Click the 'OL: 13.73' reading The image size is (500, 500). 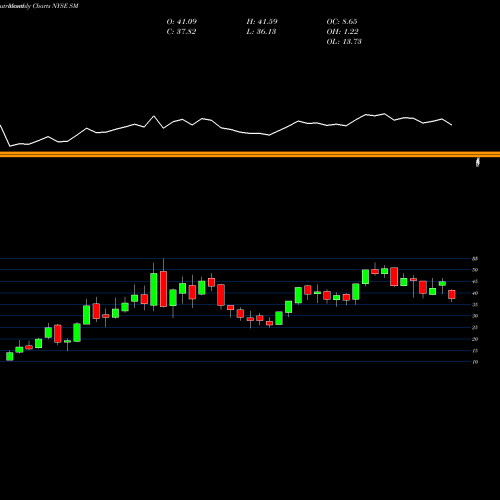click(344, 42)
